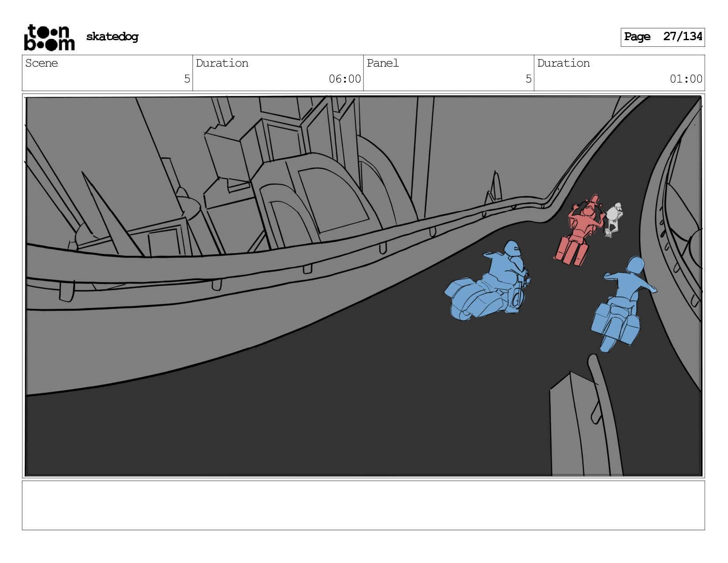Viewport: 728px width, 563px height.
Task: Click the scene number 5 value
Action: 187,79
